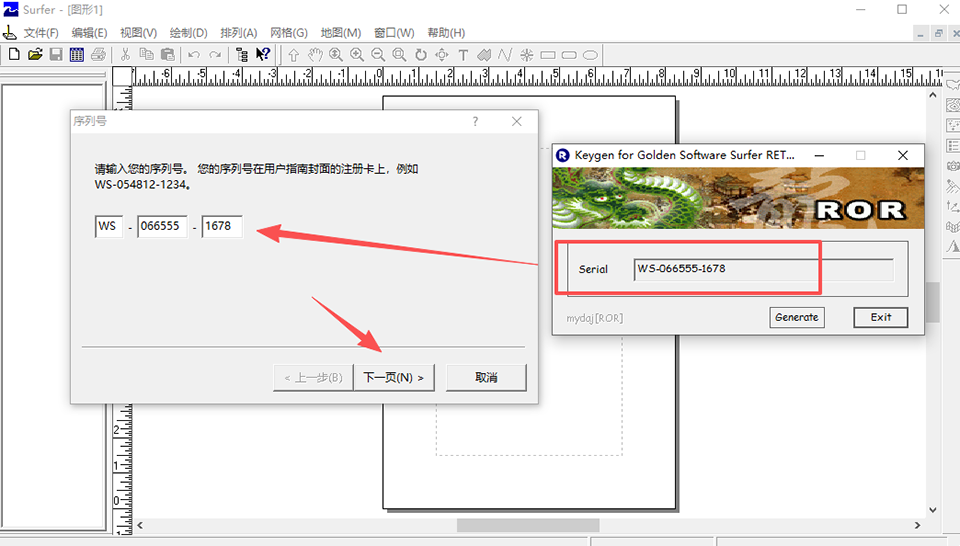Select the zoom rectangle magnifier tool
This screenshot has height=546, width=960.
(399, 55)
